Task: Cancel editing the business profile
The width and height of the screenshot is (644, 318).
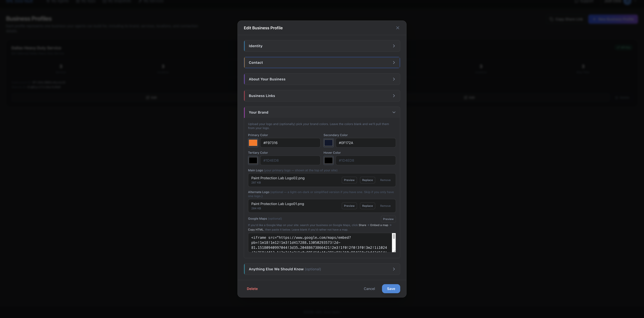Action: 369,289
